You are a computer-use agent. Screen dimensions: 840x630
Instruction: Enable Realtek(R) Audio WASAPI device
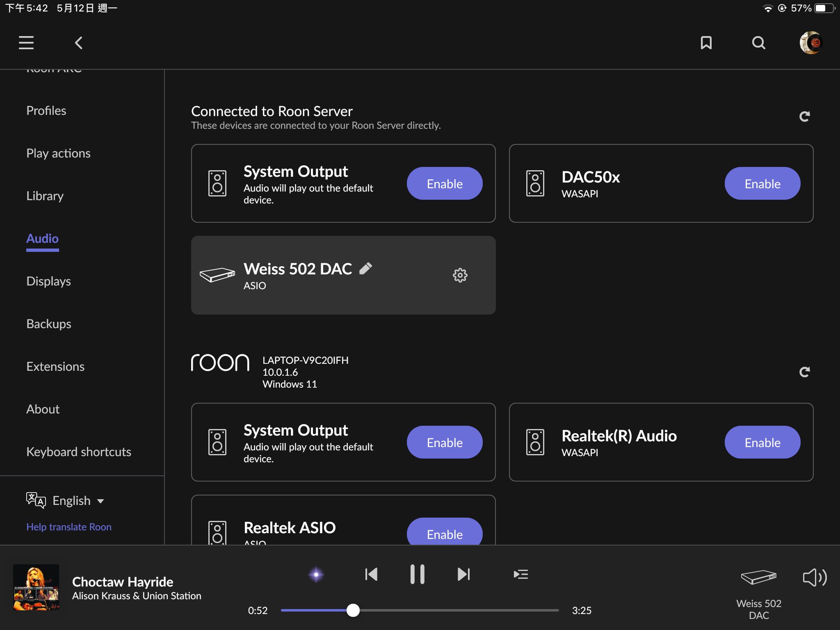pos(762,442)
